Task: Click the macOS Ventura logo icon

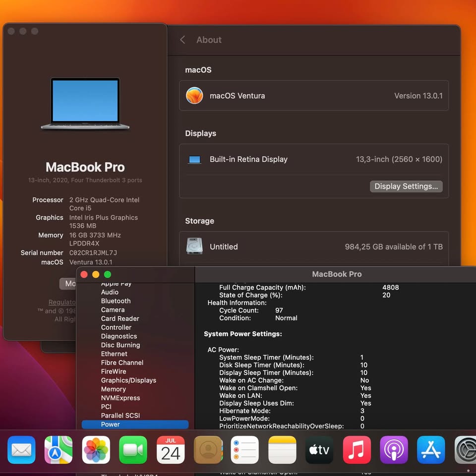Action: click(x=194, y=95)
